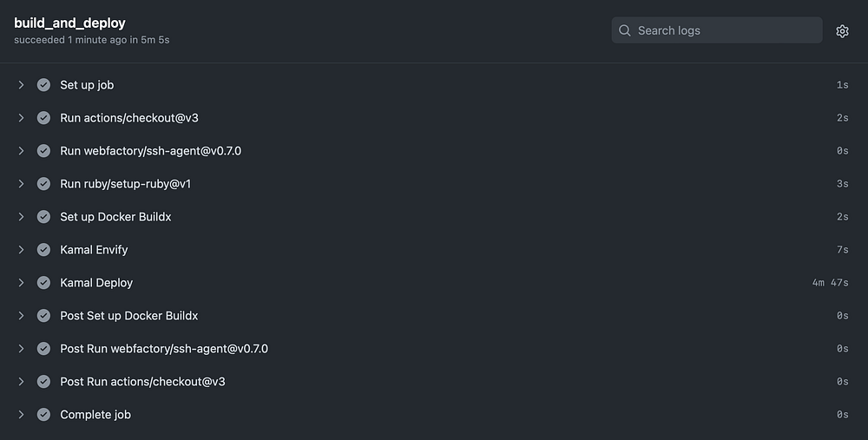
Task: Open the Kamal Envify step label
Action: pyautogui.click(x=94, y=250)
